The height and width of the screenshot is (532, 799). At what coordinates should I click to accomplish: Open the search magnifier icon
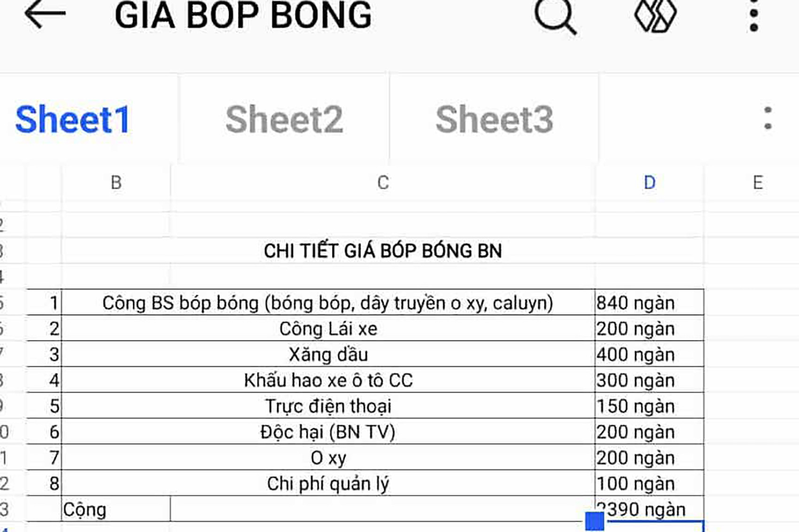click(x=555, y=16)
